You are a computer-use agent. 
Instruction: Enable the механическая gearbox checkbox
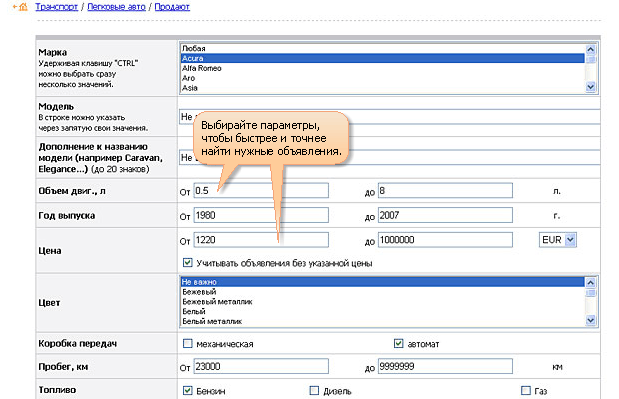point(188,343)
